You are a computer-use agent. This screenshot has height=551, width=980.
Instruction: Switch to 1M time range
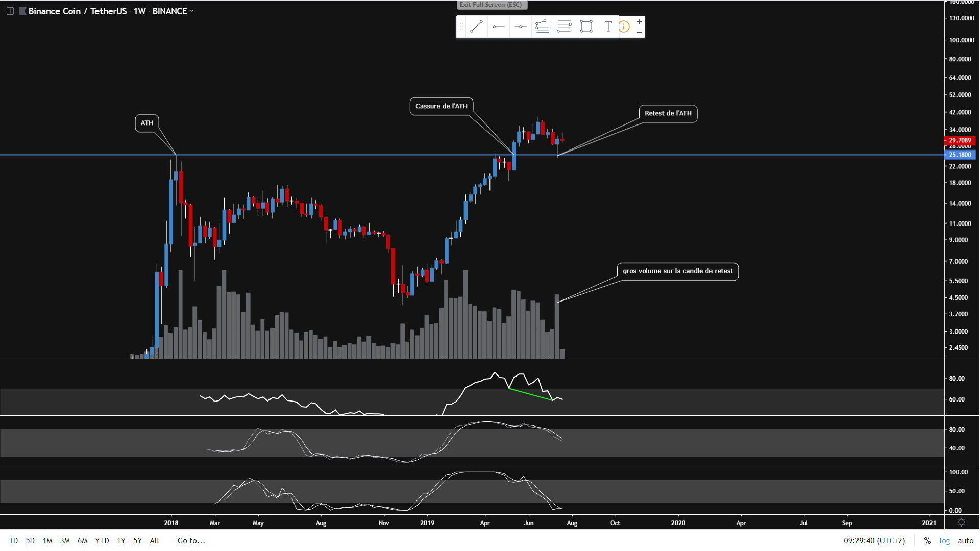pyautogui.click(x=47, y=541)
